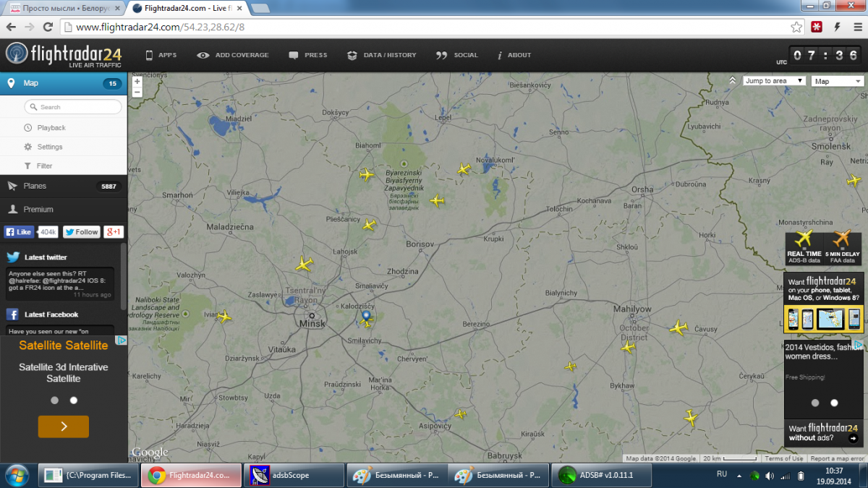Viewport: 868px width, 488px height.
Task: Bookmark page with star icon
Action: tap(796, 27)
